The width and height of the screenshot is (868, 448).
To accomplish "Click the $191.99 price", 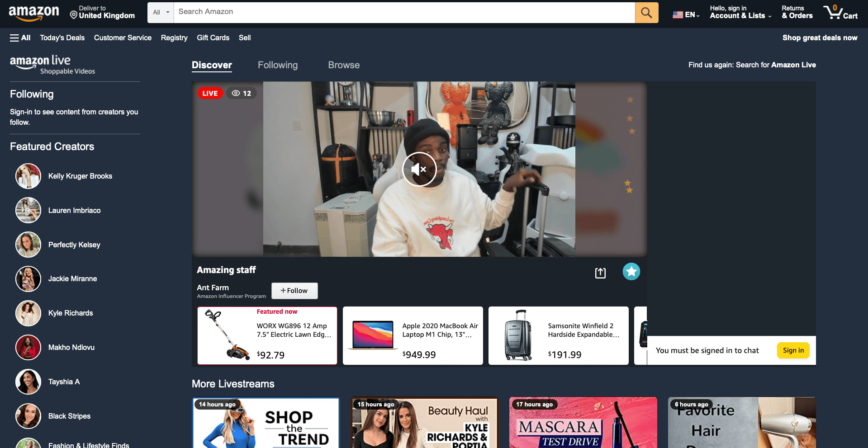I will 564,355.
